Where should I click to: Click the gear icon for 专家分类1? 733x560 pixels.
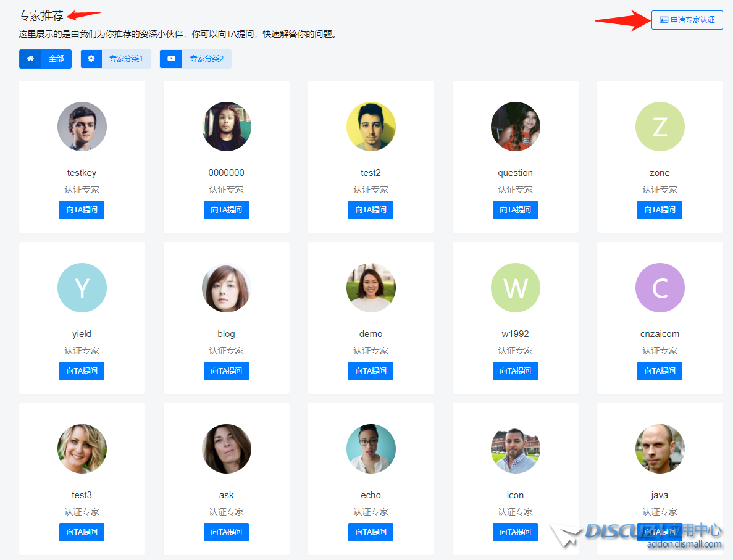coord(91,59)
